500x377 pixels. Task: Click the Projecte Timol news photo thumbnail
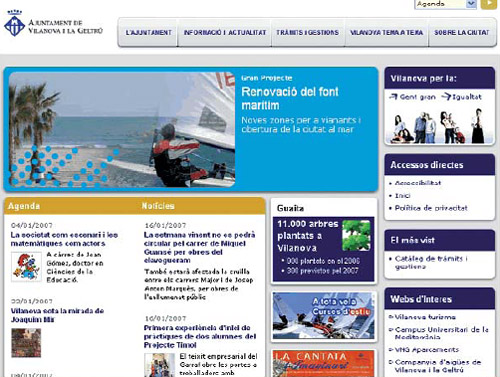click(x=160, y=365)
